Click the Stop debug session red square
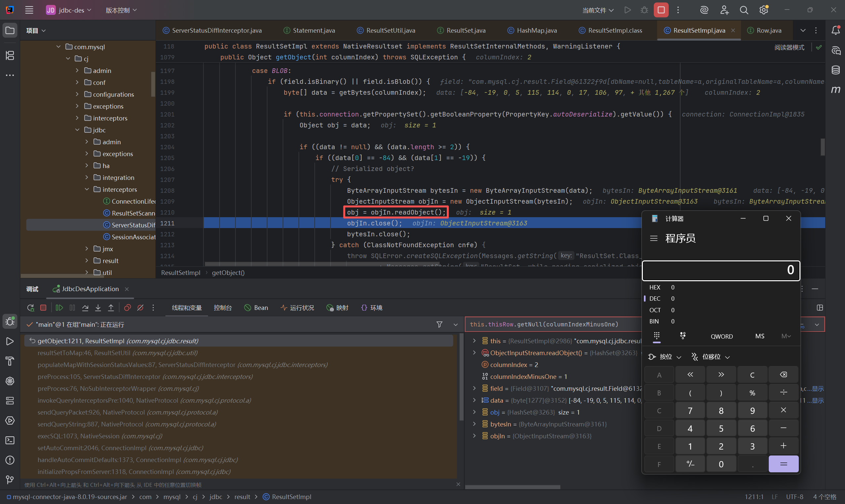845x504 pixels. 43,308
